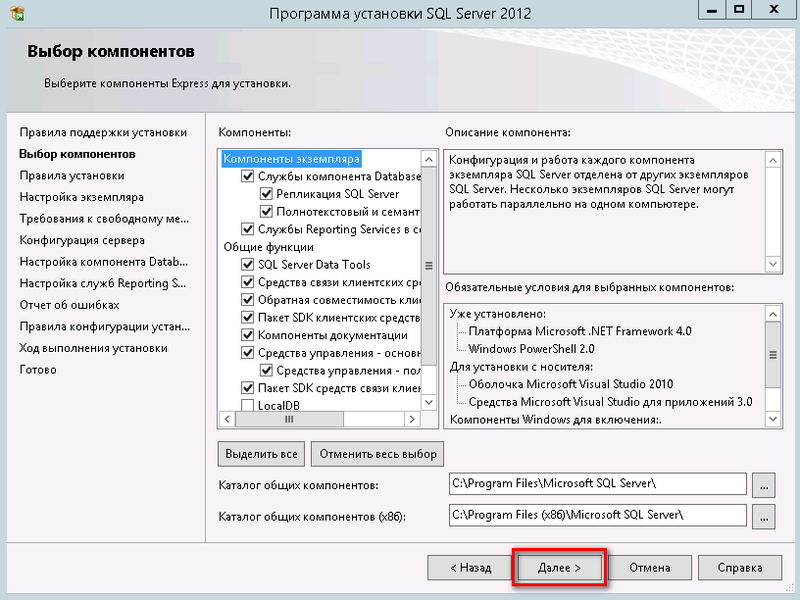Click Выделить все button
Viewport: 800px width, 600px height.
261,454
